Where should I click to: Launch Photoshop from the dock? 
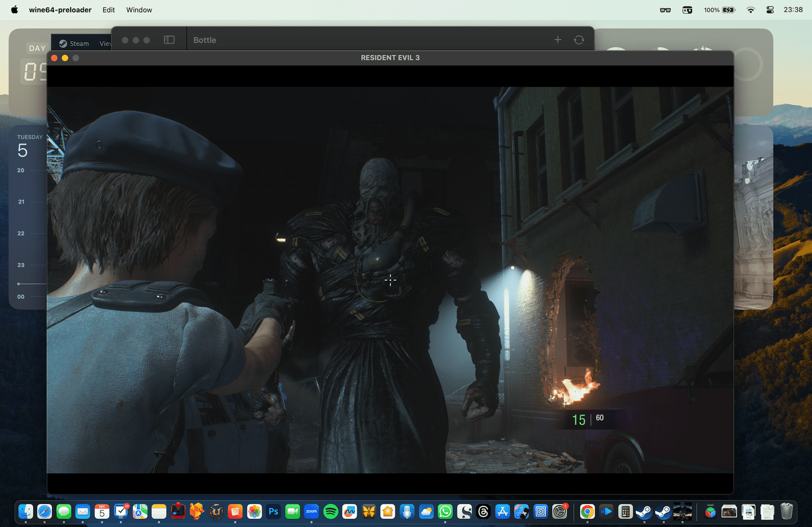[273, 511]
